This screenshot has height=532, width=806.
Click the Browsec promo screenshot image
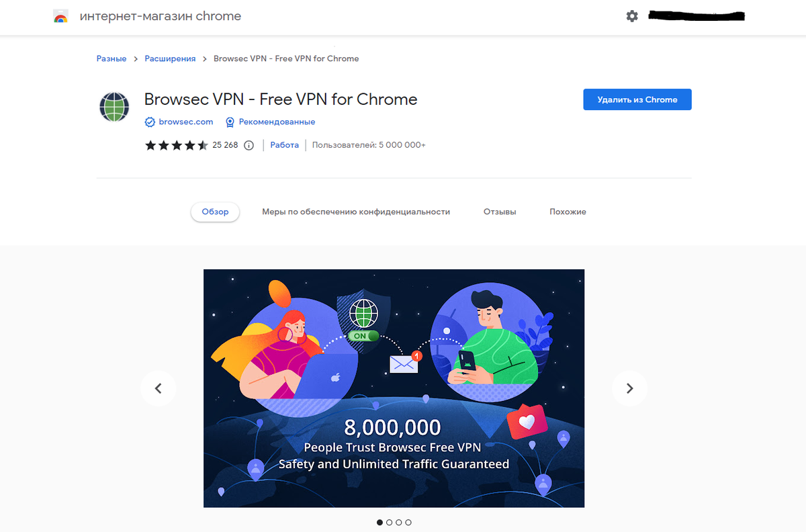tap(394, 388)
